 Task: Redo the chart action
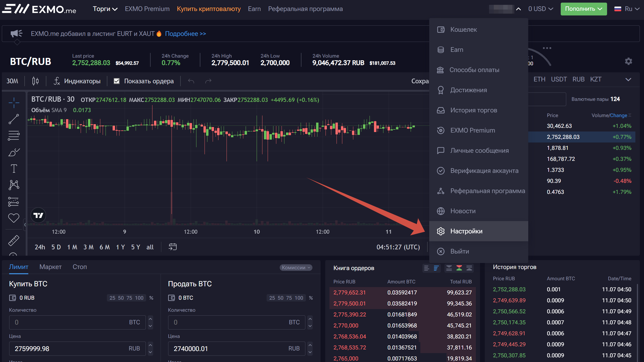(208, 81)
